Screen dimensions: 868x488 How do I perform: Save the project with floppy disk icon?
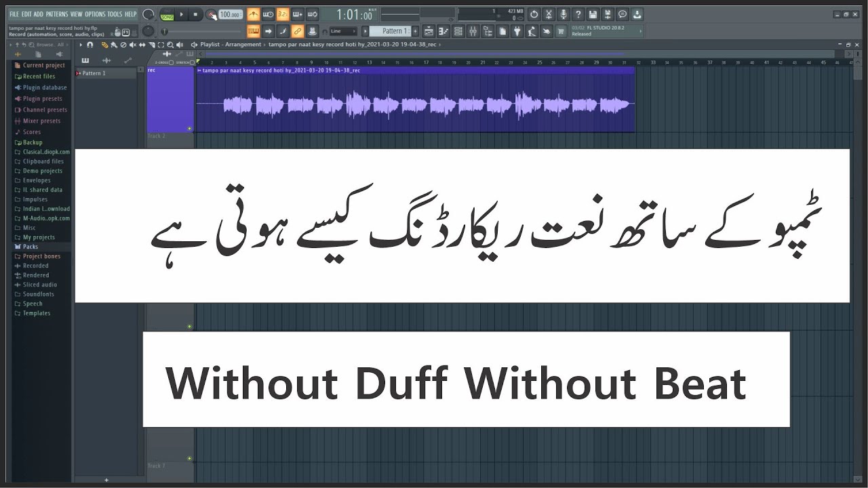click(x=593, y=14)
